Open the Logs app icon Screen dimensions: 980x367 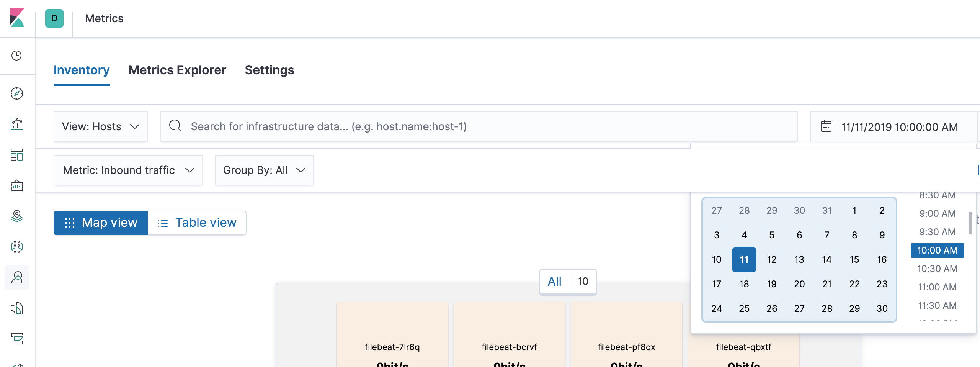(x=17, y=308)
